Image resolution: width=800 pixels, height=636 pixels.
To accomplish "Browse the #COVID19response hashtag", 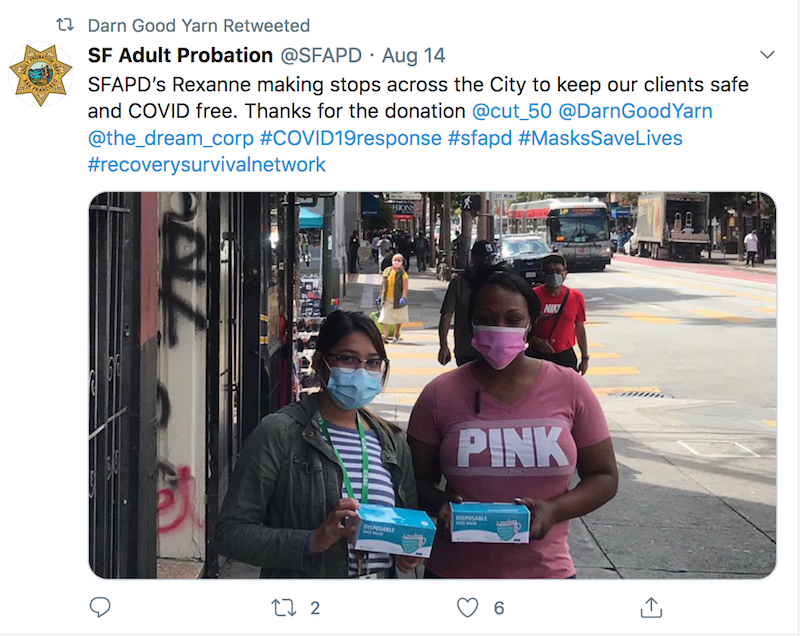I will click(351, 138).
